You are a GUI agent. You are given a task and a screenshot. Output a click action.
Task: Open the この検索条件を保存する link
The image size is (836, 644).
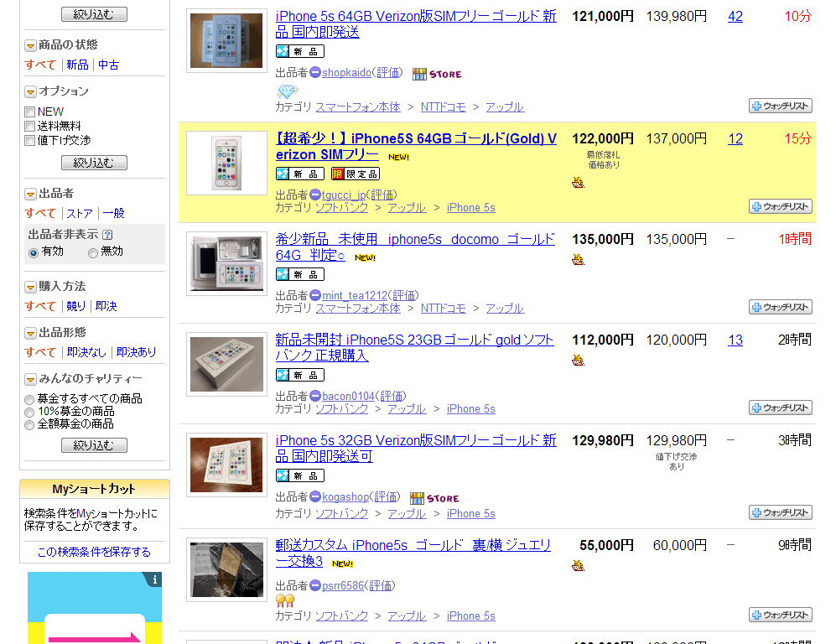[95, 552]
